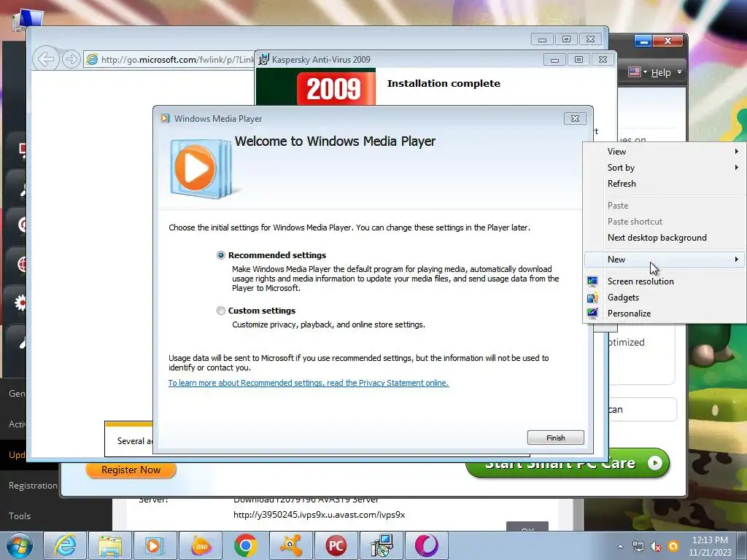Select Custom settings radio button
The height and width of the screenshot is (560, 747).
220,311
